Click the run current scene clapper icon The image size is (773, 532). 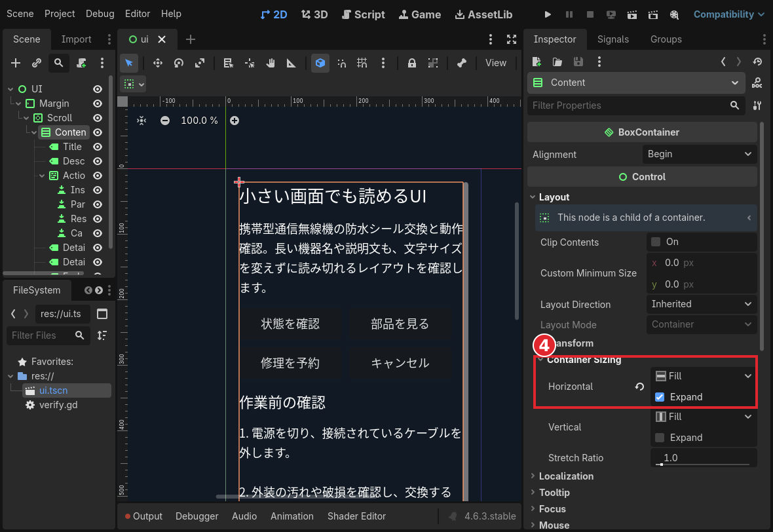pos(632,14)
